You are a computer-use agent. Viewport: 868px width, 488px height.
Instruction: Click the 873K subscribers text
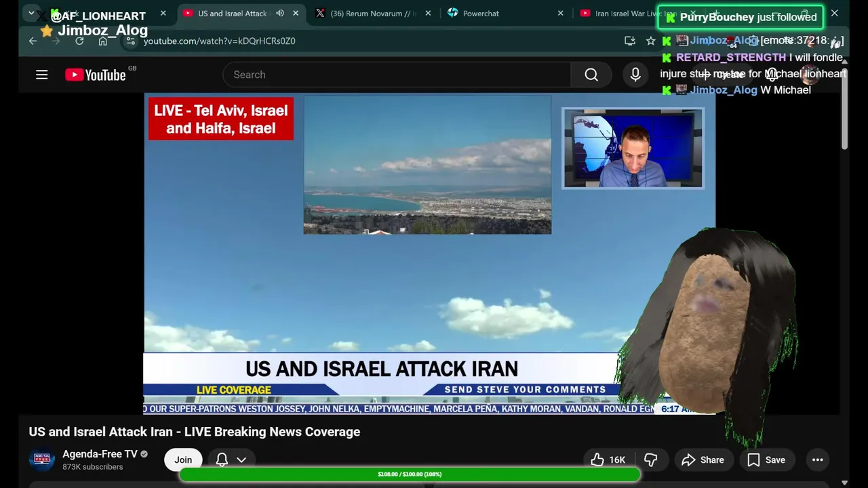click(x=93, y=467)
